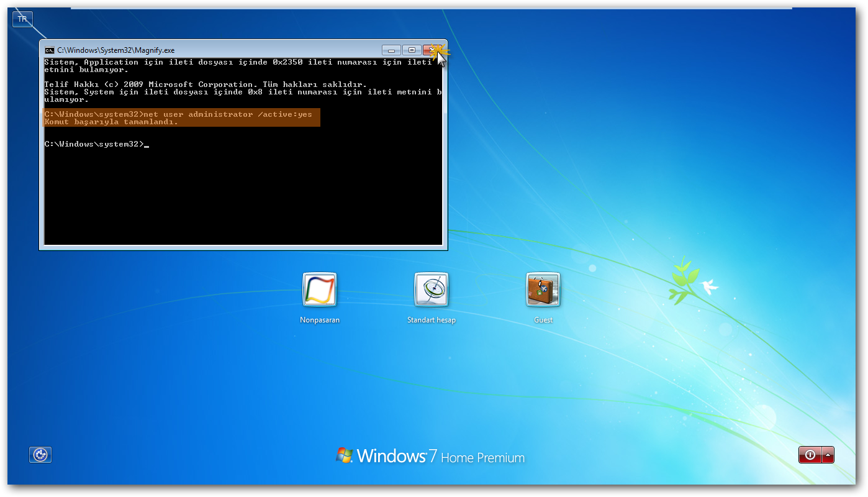Select the Nonpasaran user account picture

click(x=320, y=290)
